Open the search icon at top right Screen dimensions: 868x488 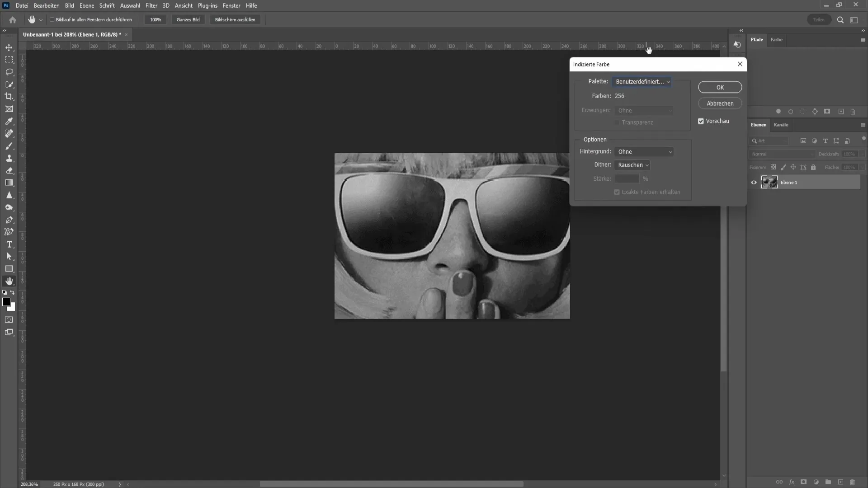click(840, 20)
